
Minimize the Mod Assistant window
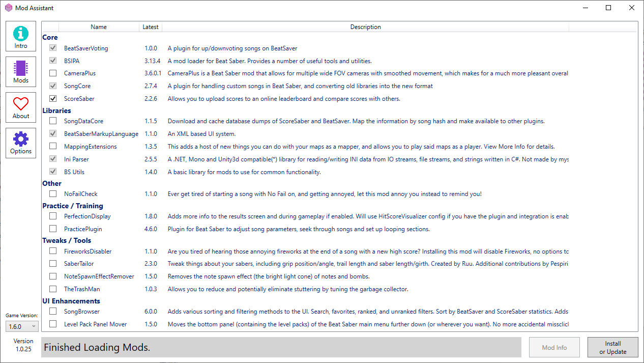585,8
